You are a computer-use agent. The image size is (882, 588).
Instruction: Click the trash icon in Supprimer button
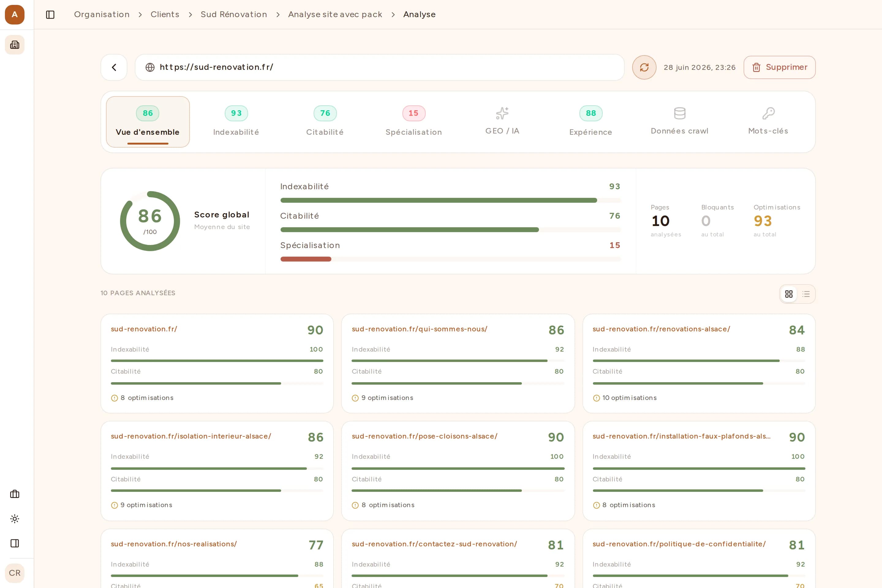coord(756,67)
